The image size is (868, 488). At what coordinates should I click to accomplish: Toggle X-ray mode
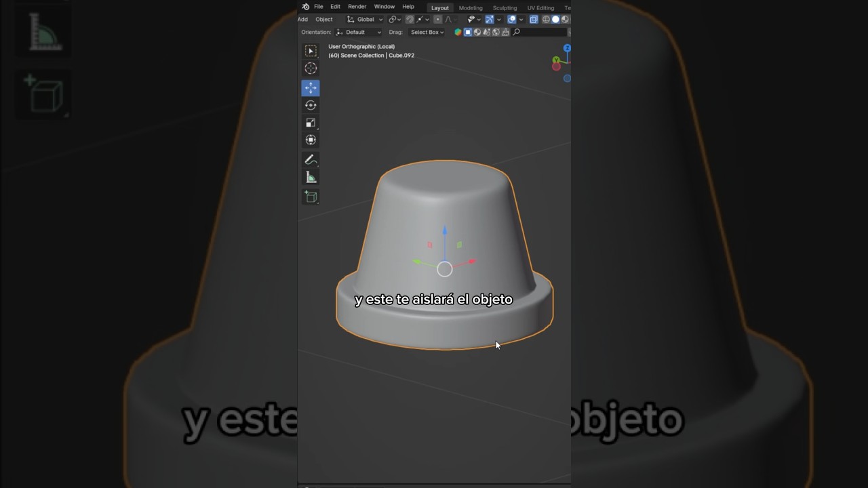coord(534,20)
